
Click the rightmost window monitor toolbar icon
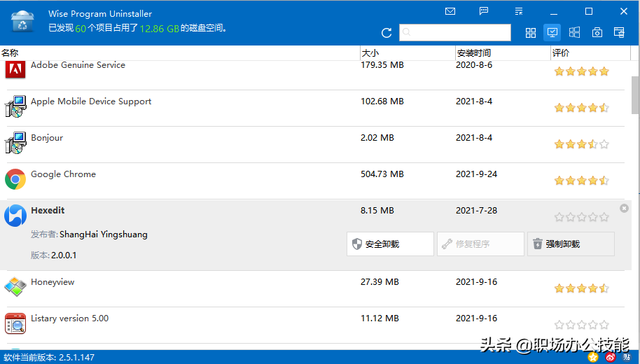(619, 33)
